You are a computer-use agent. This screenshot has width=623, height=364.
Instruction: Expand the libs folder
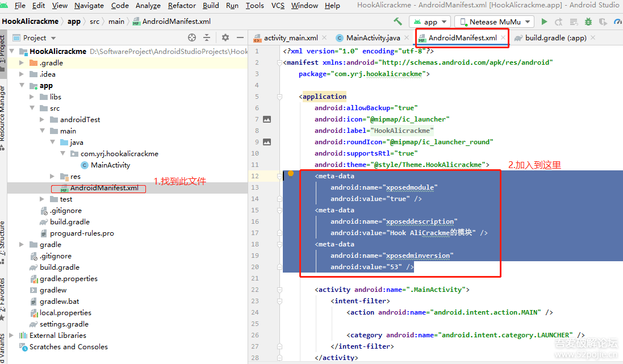[32, 97]
